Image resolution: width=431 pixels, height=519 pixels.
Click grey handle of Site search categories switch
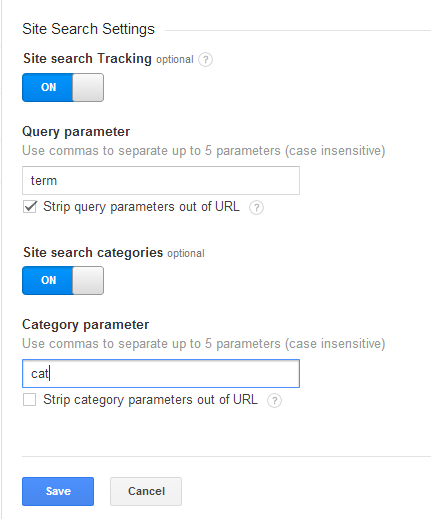pyautogui.click(x=88, y=280)
